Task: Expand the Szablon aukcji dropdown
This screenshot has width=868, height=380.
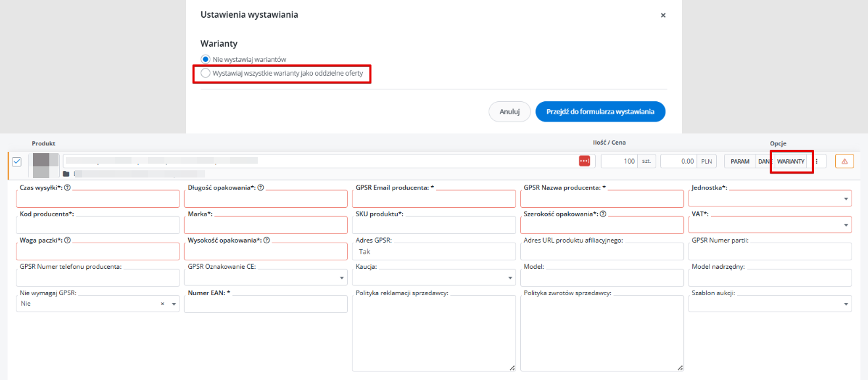Action: tap(844, 304)
